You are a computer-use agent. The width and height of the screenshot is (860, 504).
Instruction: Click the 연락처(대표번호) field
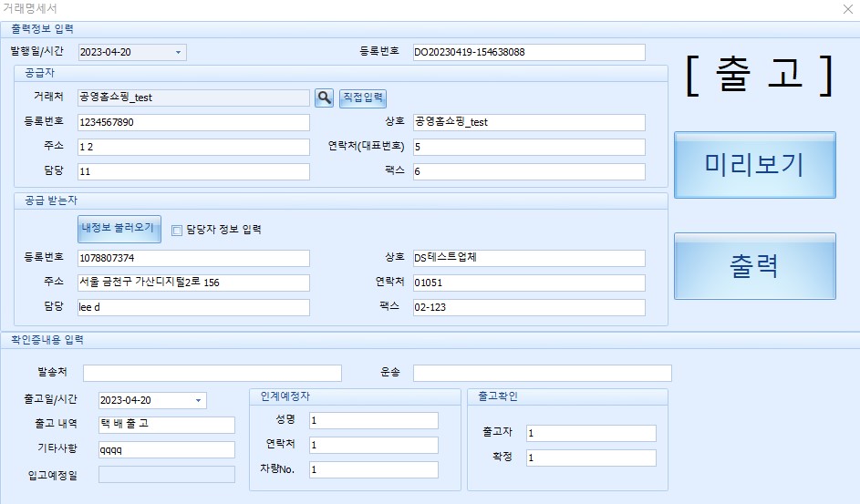pos(529,148)
